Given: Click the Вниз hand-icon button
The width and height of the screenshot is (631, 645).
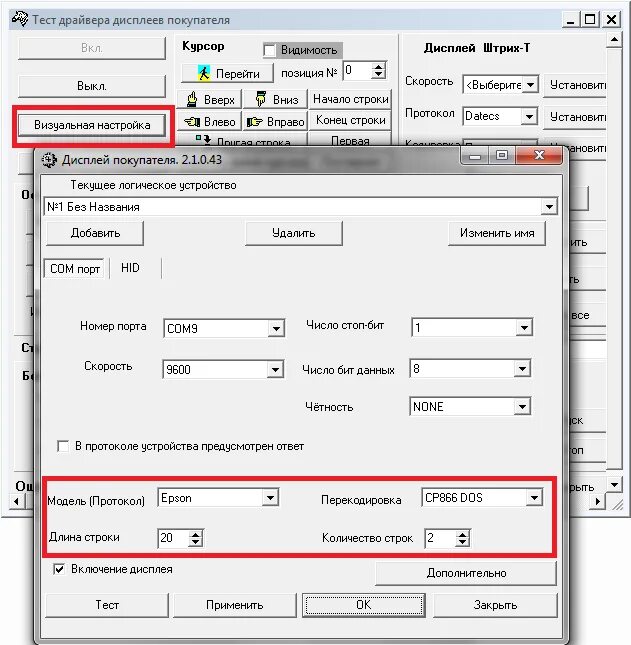Looking at the screenshot, I should pyautogui.click(x=276, y=100).
